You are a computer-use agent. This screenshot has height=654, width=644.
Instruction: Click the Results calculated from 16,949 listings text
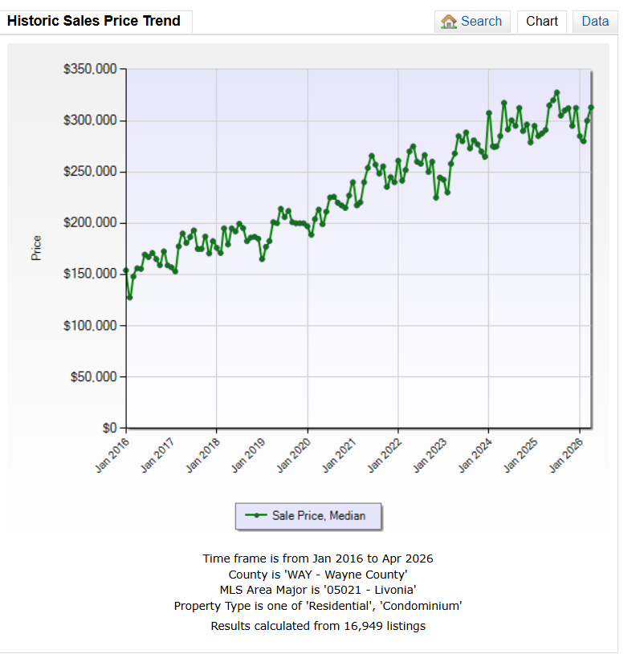pyautogui.click(x=318, y=626)
